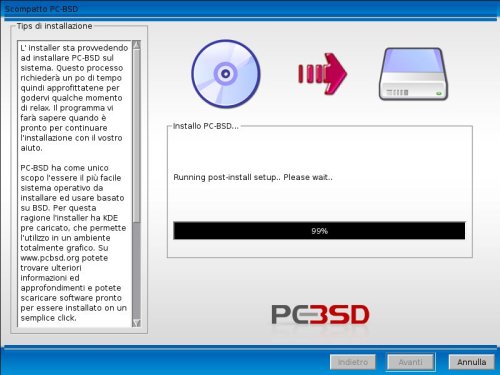Click the 'Installo PC-BSD...' group label
The width and height of the screenshot is (500, 375).
click(x=206, y=126)
